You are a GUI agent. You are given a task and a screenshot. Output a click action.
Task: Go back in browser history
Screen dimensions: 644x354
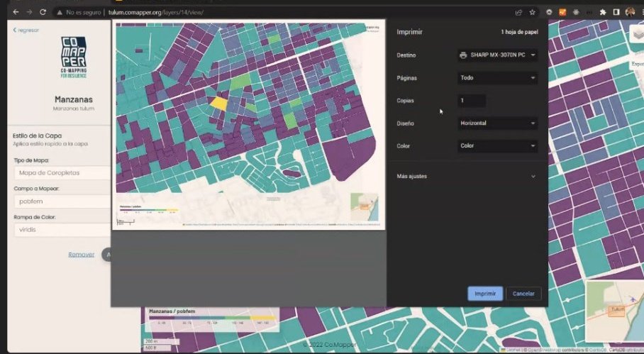(16, 12)
